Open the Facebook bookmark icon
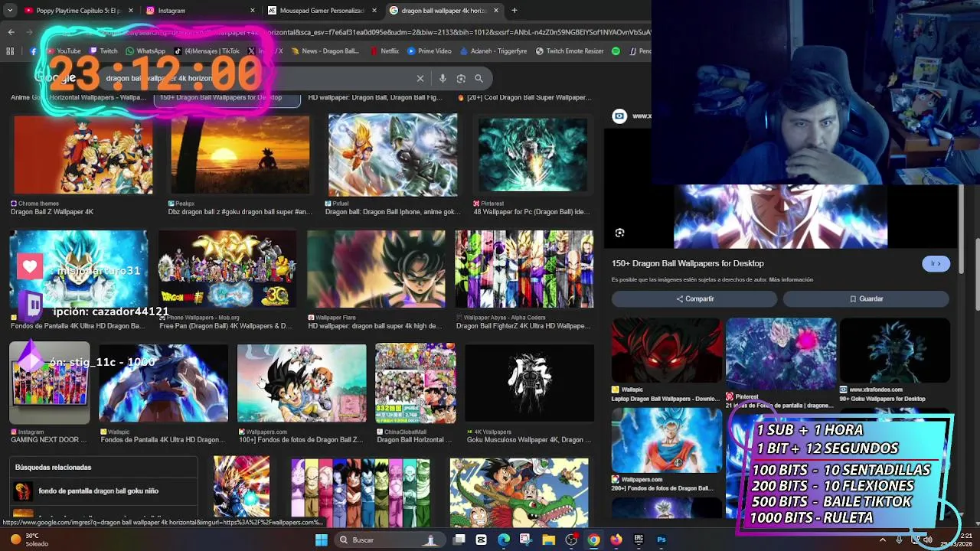Image resolution: width=980 pixels, height=551 pixels. click(x=33, y=51)
